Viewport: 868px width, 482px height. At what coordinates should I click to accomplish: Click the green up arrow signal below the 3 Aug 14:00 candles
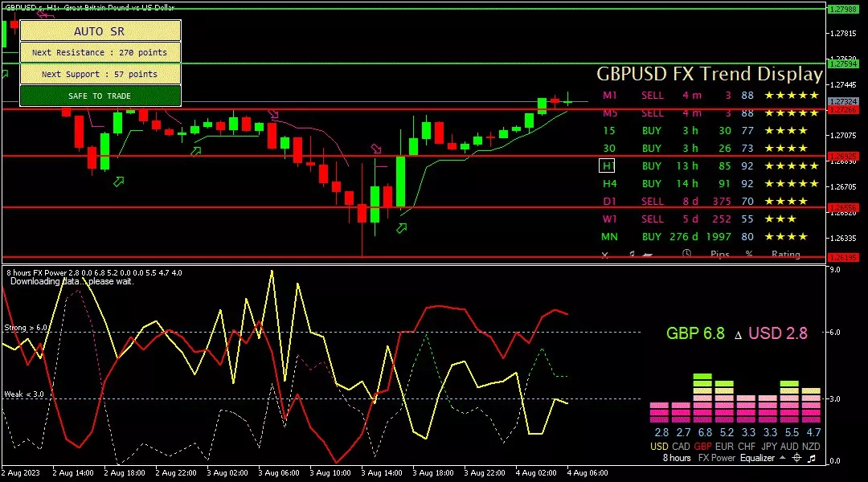coord(401,228)
